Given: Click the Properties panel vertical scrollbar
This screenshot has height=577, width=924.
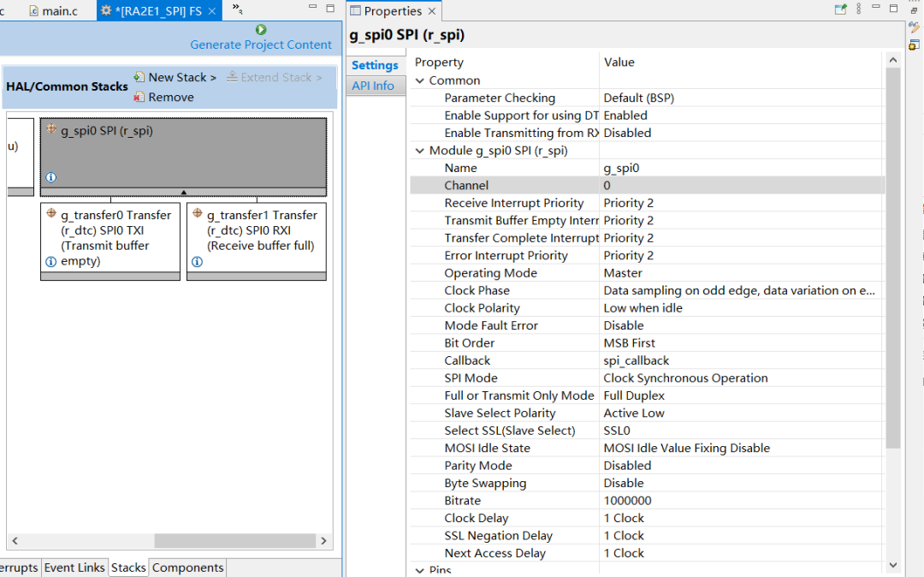Looking at the screenshot, I should pos(892,257).
